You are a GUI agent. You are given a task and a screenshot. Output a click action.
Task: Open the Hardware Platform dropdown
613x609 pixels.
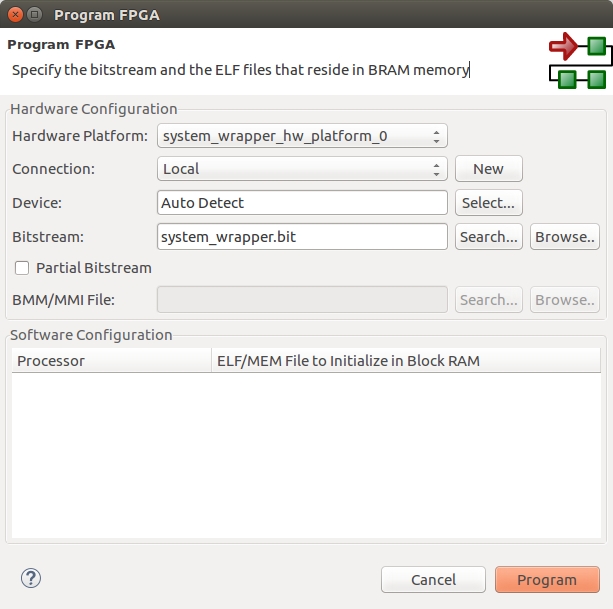pos(302,136)
